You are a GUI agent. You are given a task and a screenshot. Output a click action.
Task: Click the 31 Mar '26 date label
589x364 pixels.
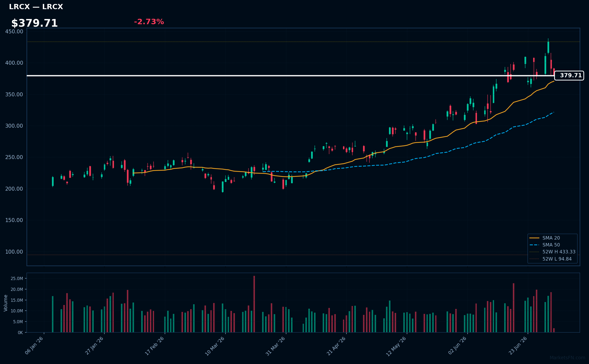[x=275, y=346]
